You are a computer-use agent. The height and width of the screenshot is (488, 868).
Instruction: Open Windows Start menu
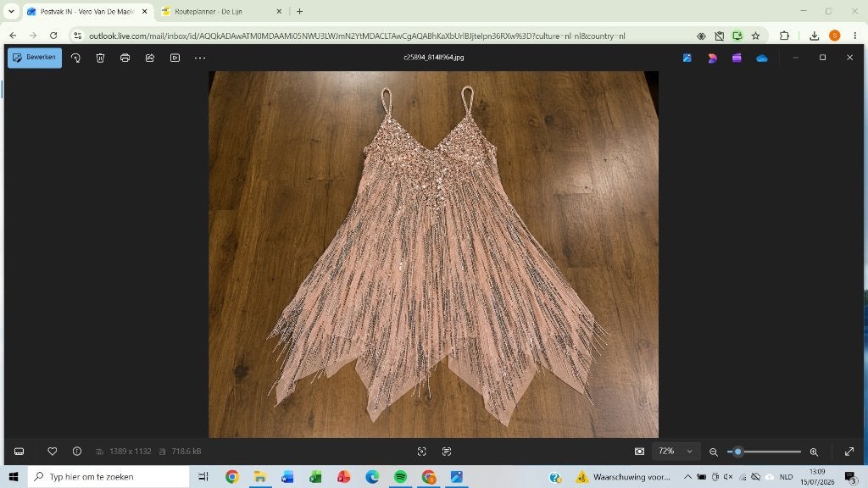(14, 476)
